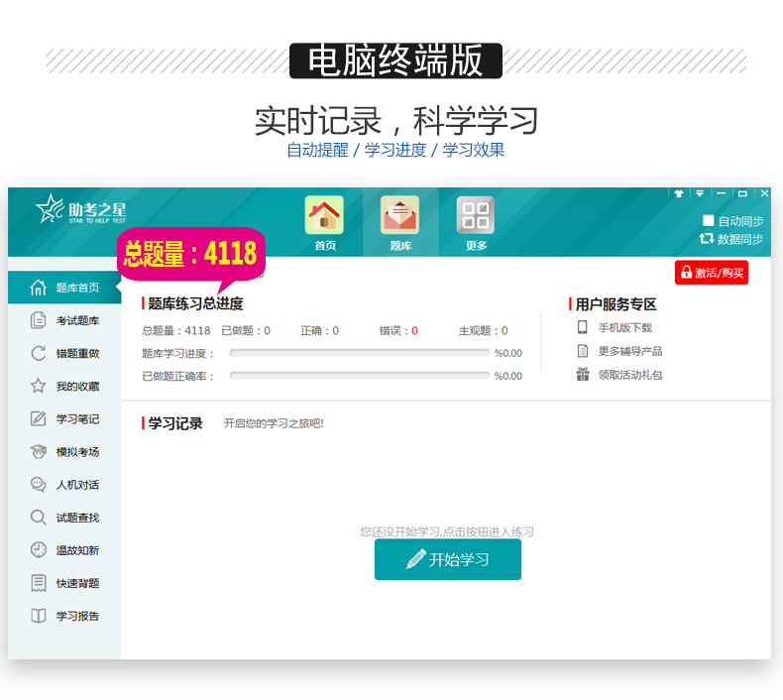Open the 手机版下载 link
Screen dimensions: 783x700
[x=625, y=327]
